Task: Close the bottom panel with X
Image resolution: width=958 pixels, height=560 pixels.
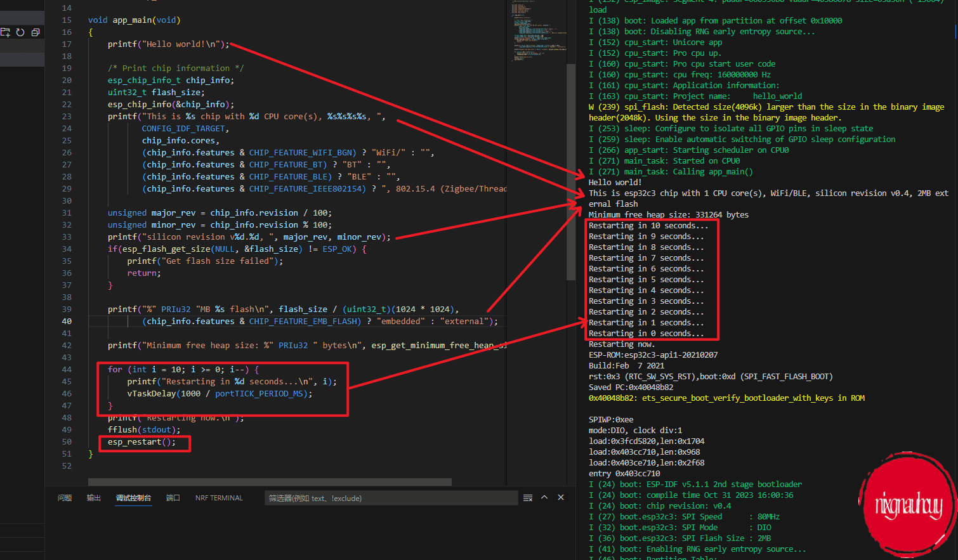Action: 561,498
